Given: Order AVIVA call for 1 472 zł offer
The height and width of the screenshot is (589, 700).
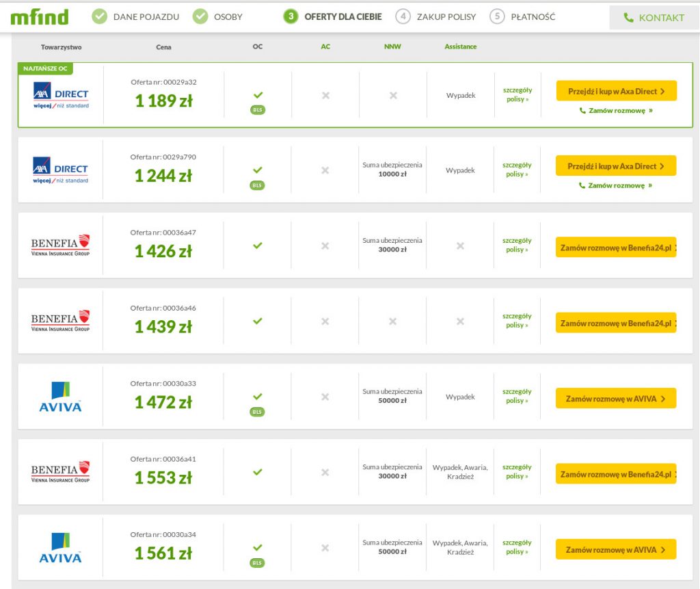Looking at the screenshot, I should pos(616,399).
